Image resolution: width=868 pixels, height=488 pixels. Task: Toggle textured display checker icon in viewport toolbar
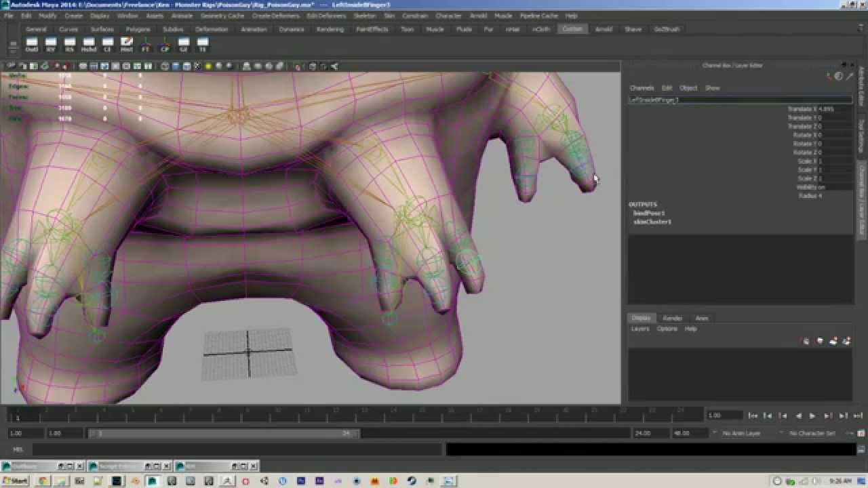197,66
